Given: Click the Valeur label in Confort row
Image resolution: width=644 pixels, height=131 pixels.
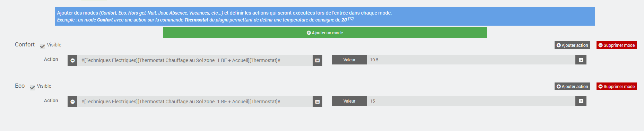Looking at the screenshot, I should pos(349,60).
